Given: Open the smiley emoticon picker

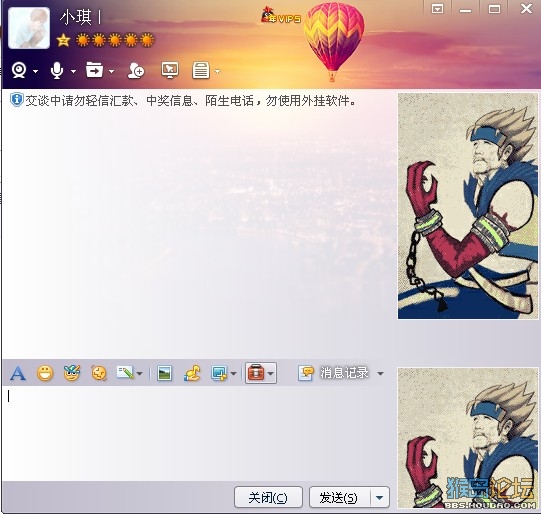Looking at the screenshot, I should 45,373.
